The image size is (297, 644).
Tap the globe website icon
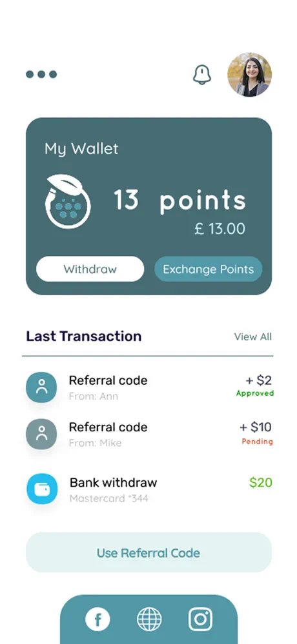[149, 620]
